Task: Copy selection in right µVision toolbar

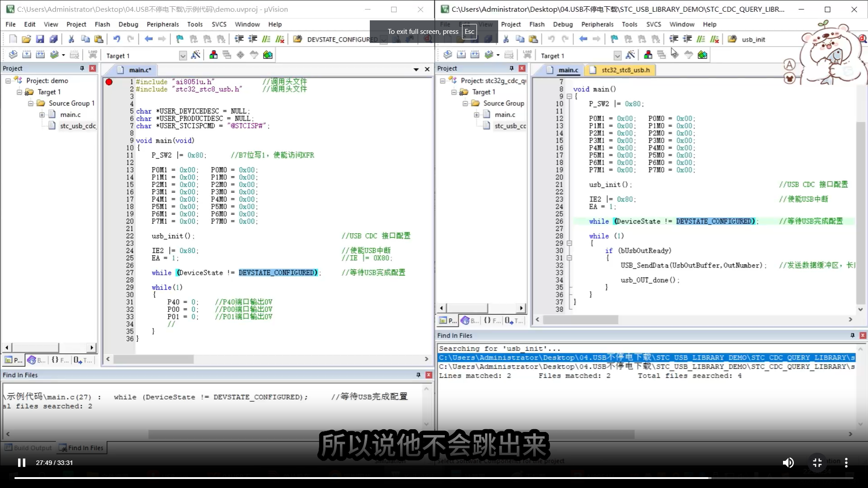Action: tap(520, 39)
